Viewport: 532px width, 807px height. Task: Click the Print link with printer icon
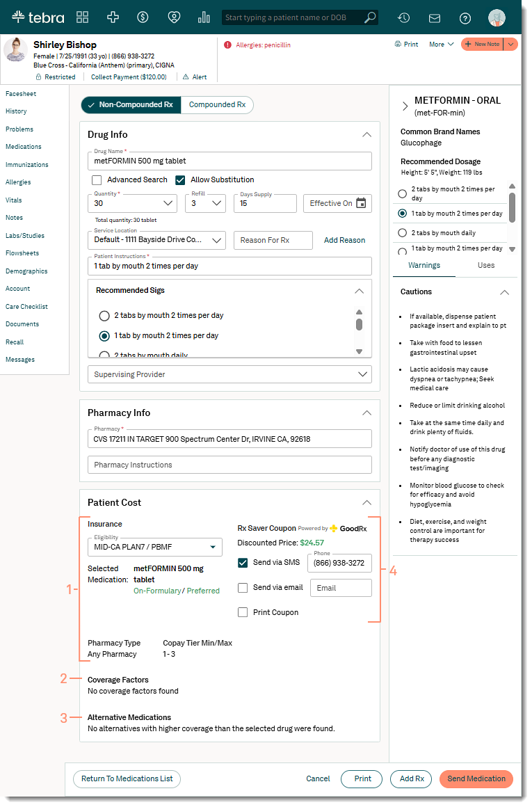[406, 45]
